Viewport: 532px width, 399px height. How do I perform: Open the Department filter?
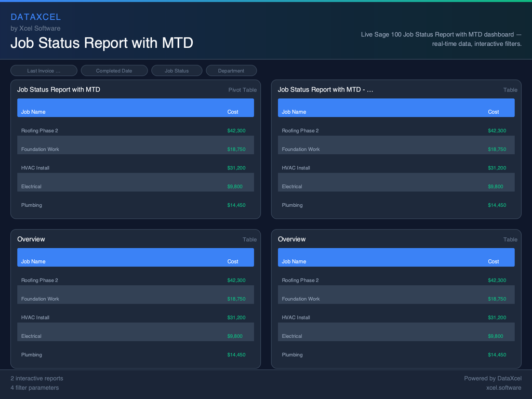point(231,70)
